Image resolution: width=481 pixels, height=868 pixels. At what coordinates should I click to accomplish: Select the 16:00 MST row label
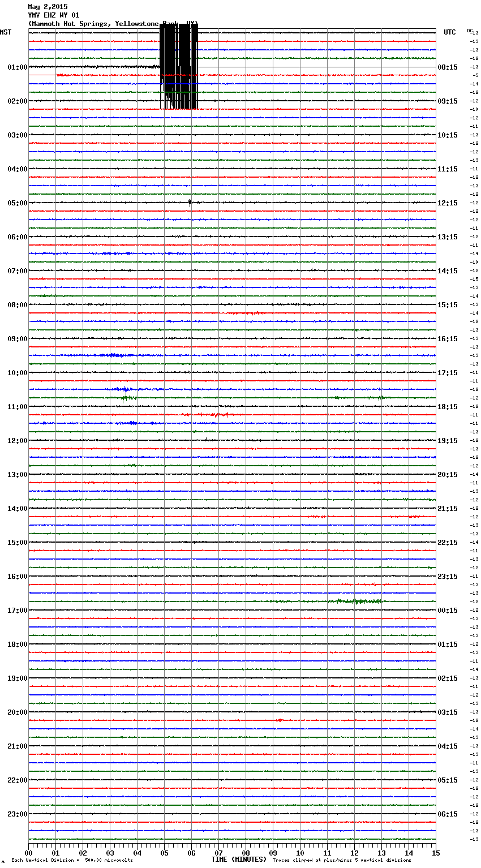(18, 577)
